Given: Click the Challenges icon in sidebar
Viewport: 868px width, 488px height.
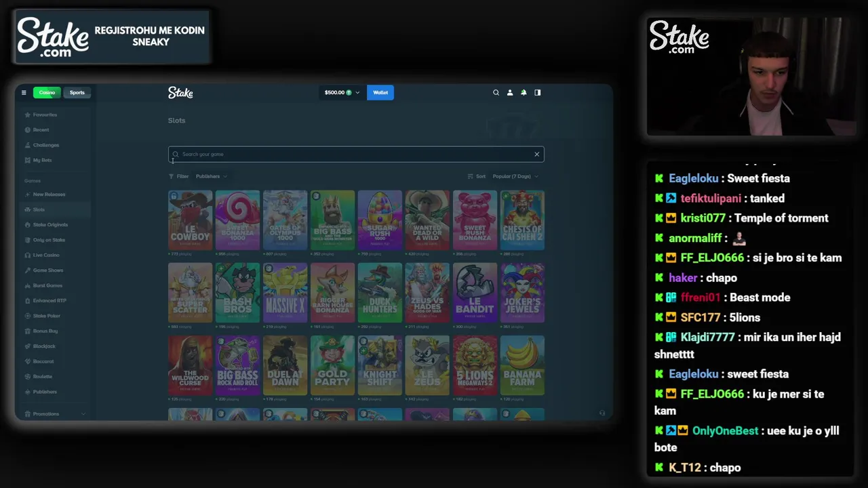Looking at the screenshot, I should coord(28,145).
